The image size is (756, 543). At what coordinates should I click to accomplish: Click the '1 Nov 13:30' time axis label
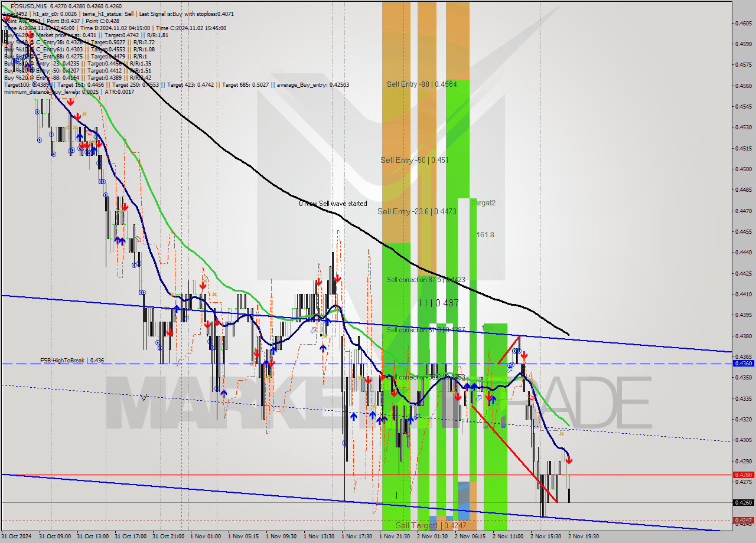click(319, 537)
